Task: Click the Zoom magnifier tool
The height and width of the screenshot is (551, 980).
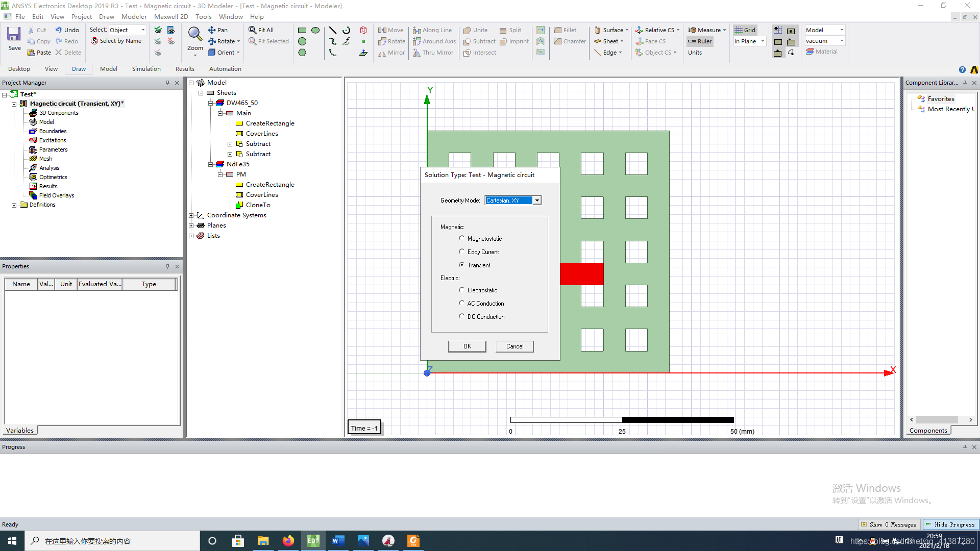Action: click(195, 40)
